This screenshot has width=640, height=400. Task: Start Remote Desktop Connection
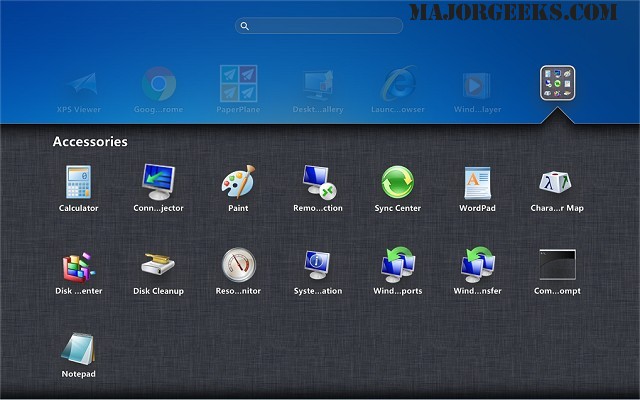pyautogui.click(x=319, y=182)
